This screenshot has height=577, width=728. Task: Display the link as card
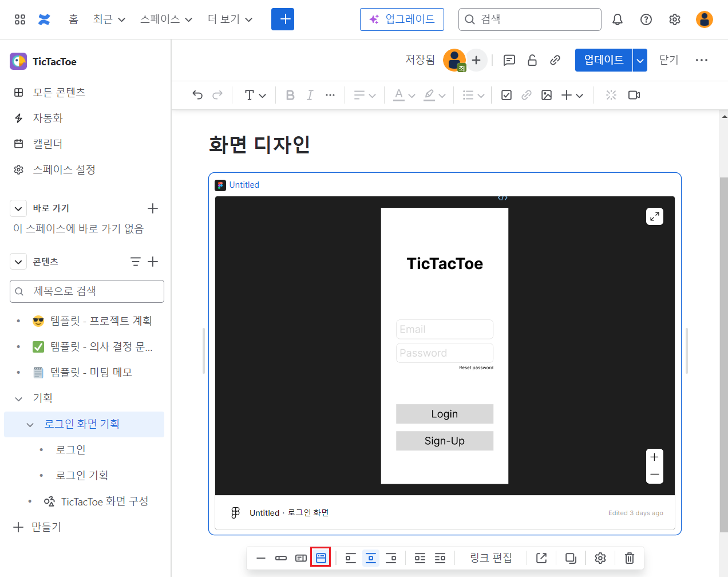click(x=301, y=558)
